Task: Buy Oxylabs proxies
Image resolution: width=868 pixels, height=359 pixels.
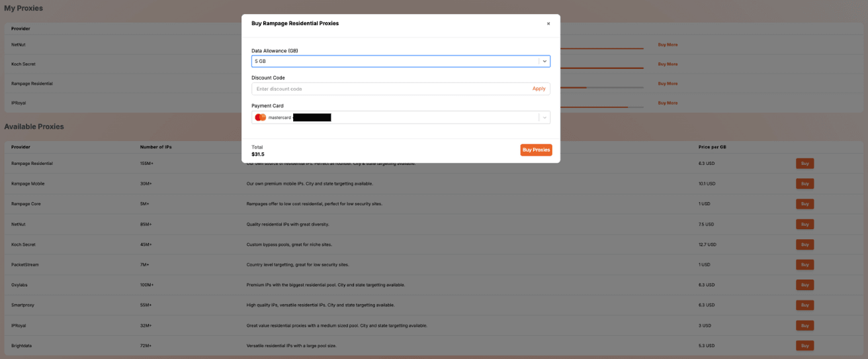Action: point(804,285)
